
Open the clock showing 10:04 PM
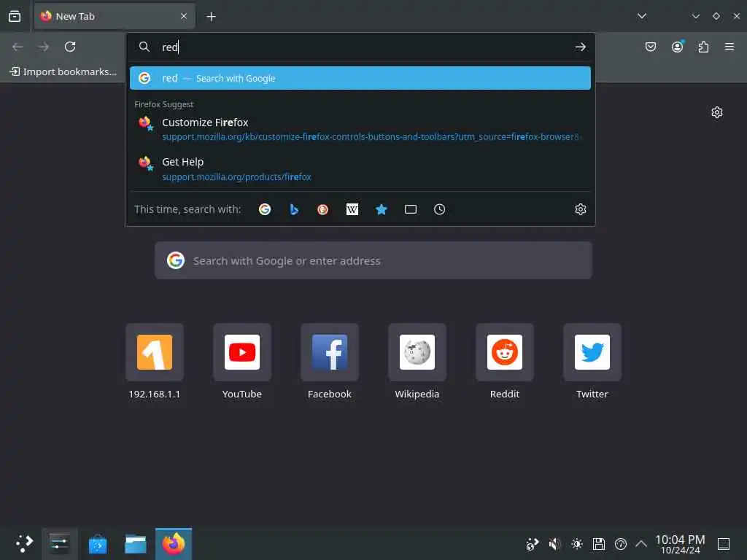[680, 544]
